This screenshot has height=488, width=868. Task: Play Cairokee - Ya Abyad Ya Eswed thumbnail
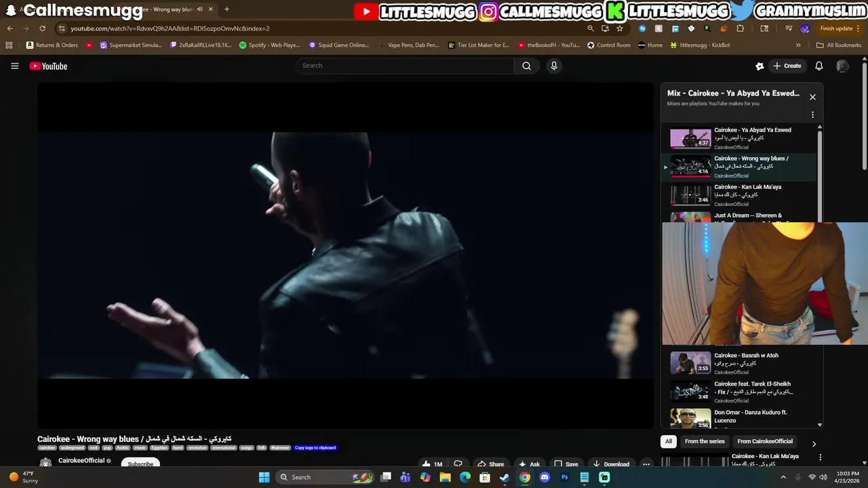click(x=690, y=138)
